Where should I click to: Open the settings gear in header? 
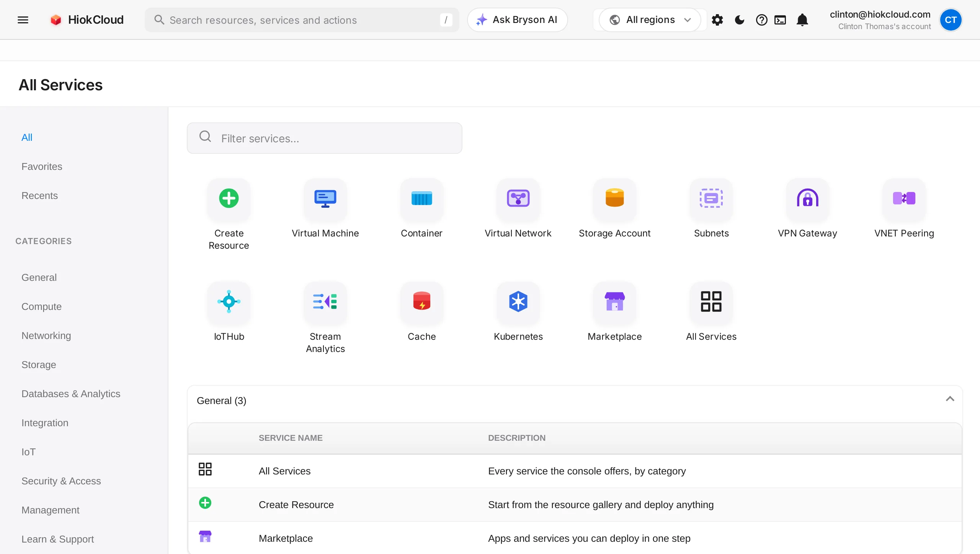[x=717, y=20]
